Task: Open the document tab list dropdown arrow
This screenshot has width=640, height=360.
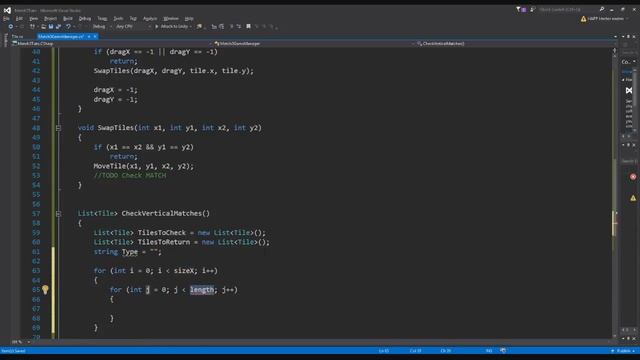Action: 616,36
